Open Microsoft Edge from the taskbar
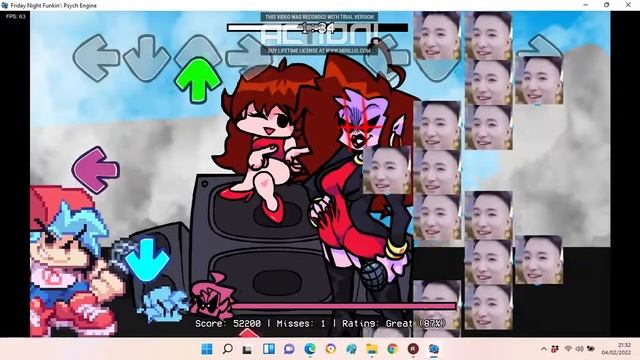The width and height of the screenshot is (640, 360). (310, 349)
